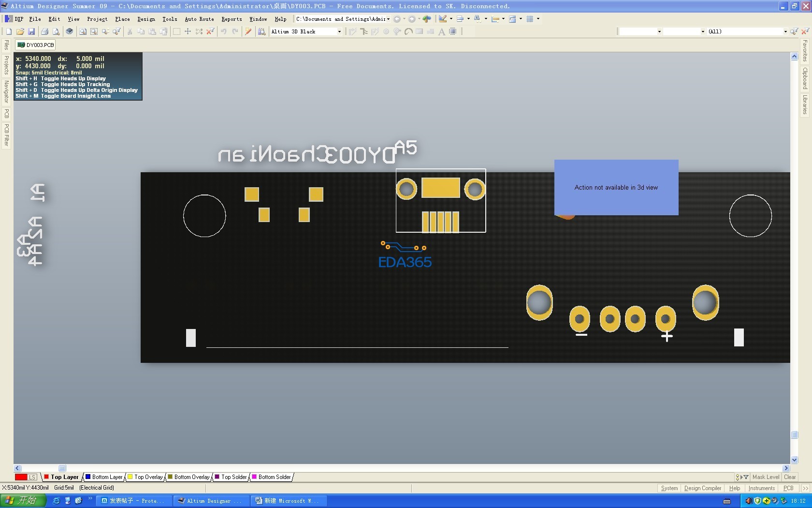Expand the Altium 3D Black view dropdown
Screen dimensions: 812x508
(x=339, y=31)
